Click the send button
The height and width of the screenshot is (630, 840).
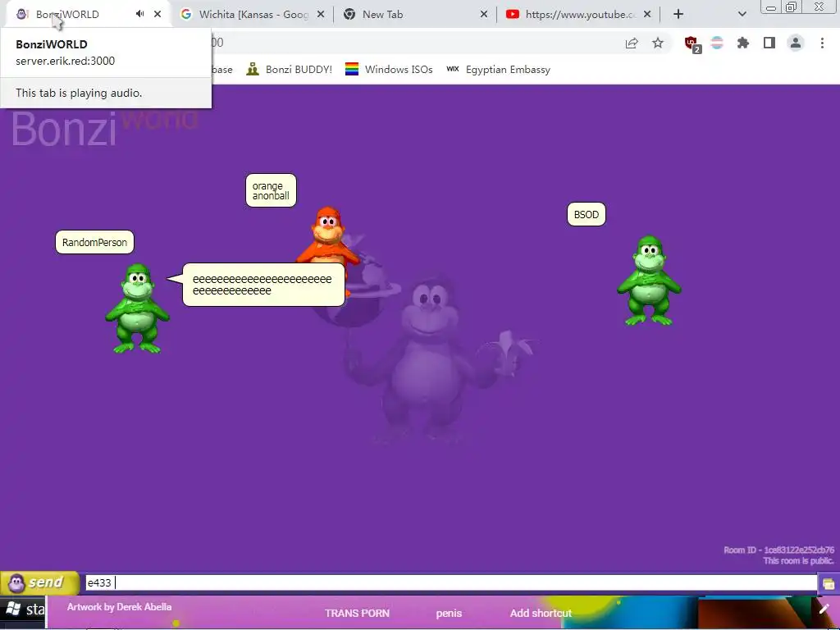(x=39, y=582)
